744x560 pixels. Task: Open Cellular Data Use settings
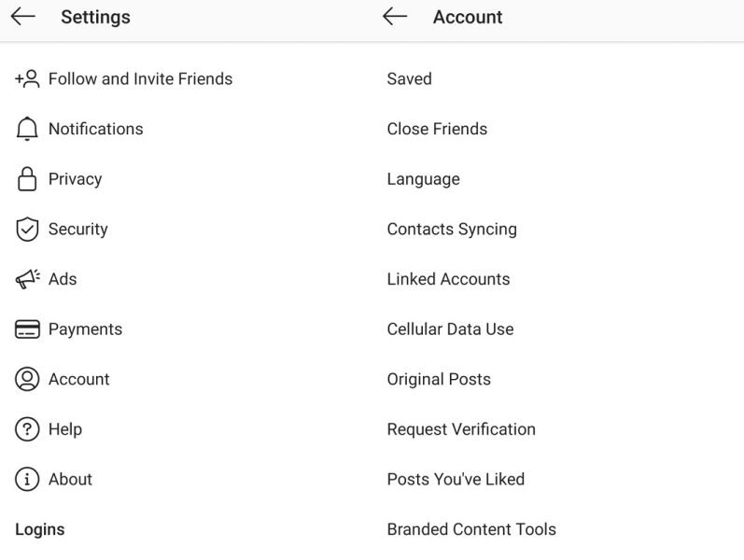pyautogui.click(x=450, y=329)
